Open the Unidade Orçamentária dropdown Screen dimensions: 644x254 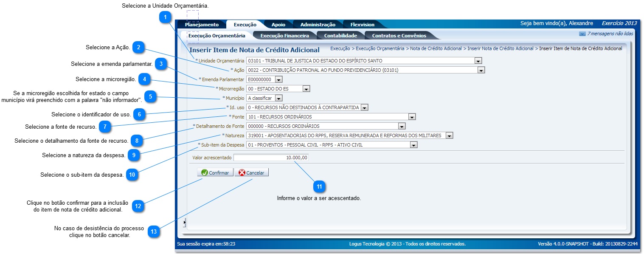(x=478, y=61)
